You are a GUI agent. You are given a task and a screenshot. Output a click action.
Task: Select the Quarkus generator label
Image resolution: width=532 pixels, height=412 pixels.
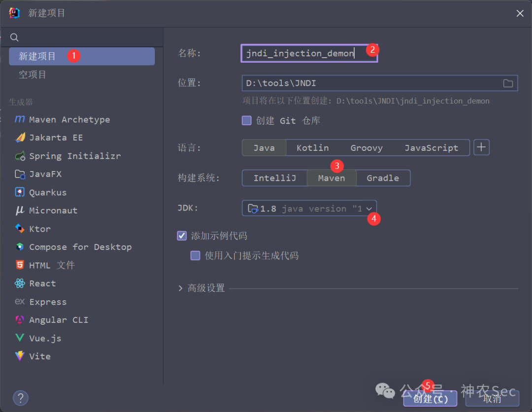click(x=48, y=192)
